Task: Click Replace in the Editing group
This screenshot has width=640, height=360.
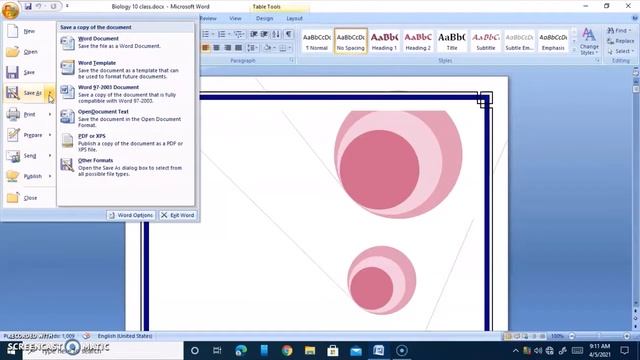Action: click(x=620, y=41)
